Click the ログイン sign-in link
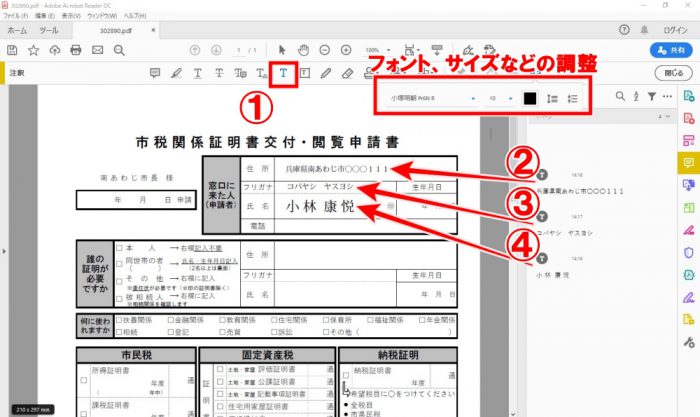Viewport: 700px width, 417px height. (x=675, y=30)
